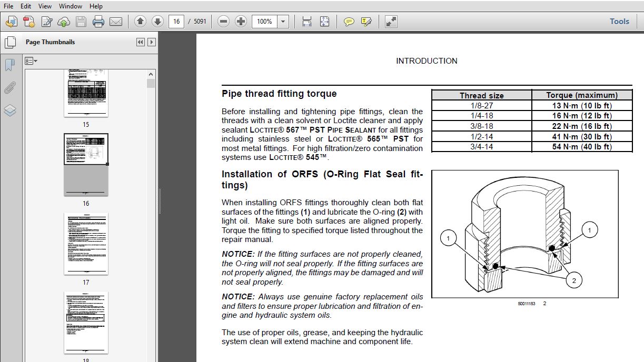Click the '13 N·m (10 lb ft)' torque cell
The image size is (644, 362).
tap(582, 106)
